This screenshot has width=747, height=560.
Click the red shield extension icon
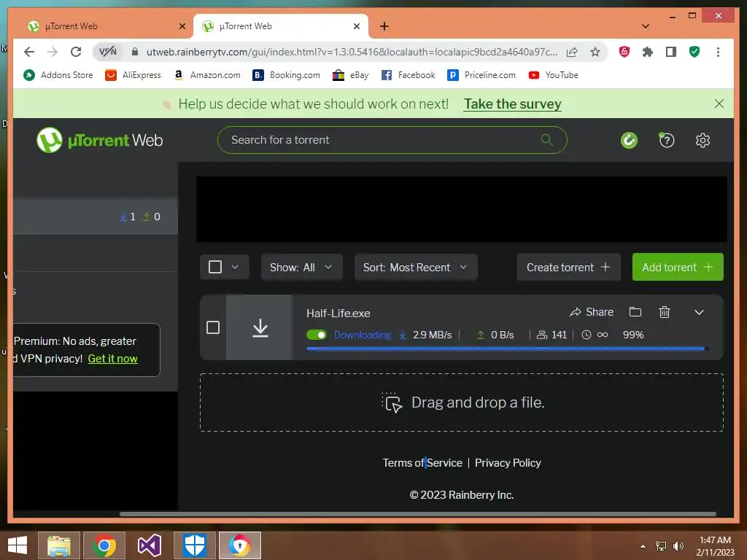(x=624, y=52)
